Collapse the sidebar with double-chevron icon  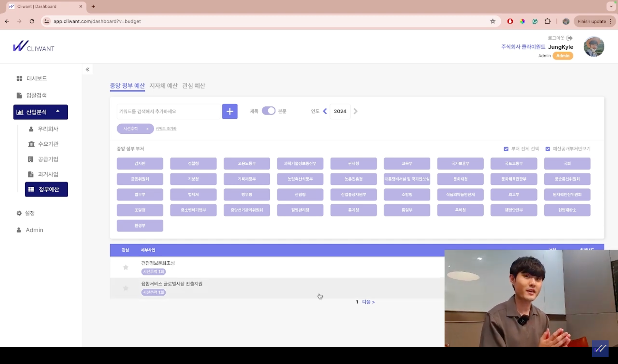click(x=87, y=69)
